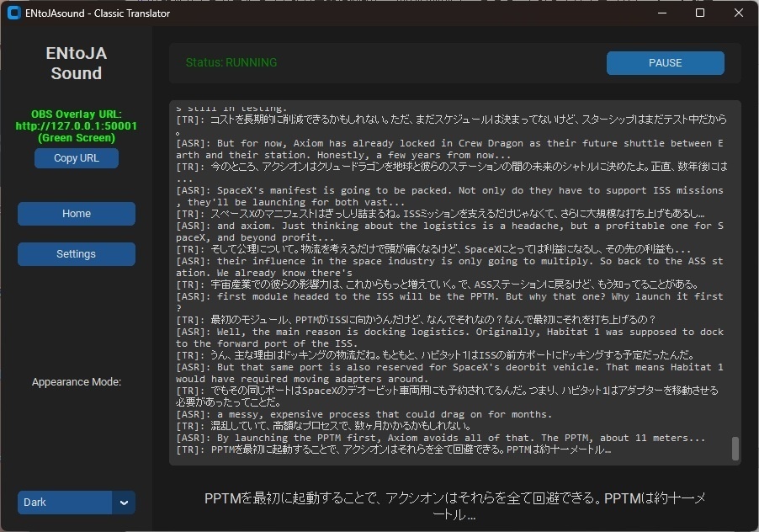This screenshot has width=759, height=532.
Task: Click the (Green Screen) label
Action: tap(77, 137)
